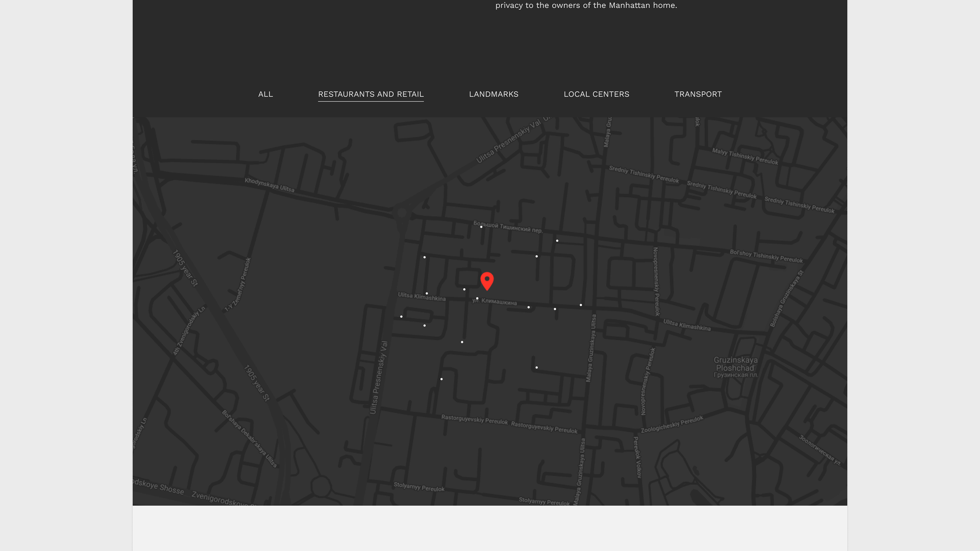Screen dimensions: 980x551
Task: Show the LOCAL CENTERS category
Action: (596, 94)
